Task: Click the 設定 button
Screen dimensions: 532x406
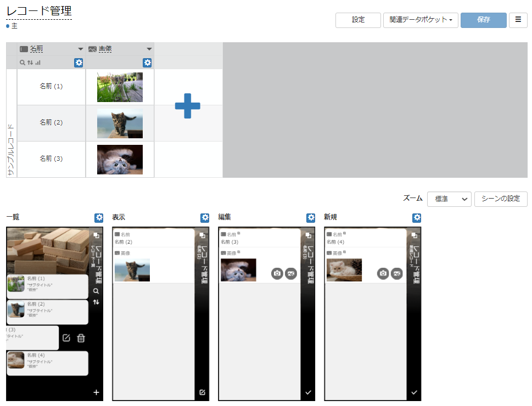Action: [359, 20]
